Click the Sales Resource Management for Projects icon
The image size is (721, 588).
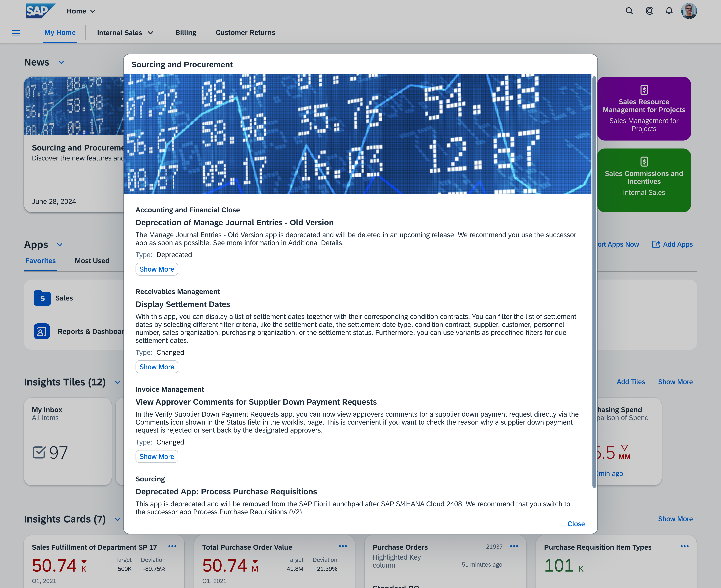[644, 90]
